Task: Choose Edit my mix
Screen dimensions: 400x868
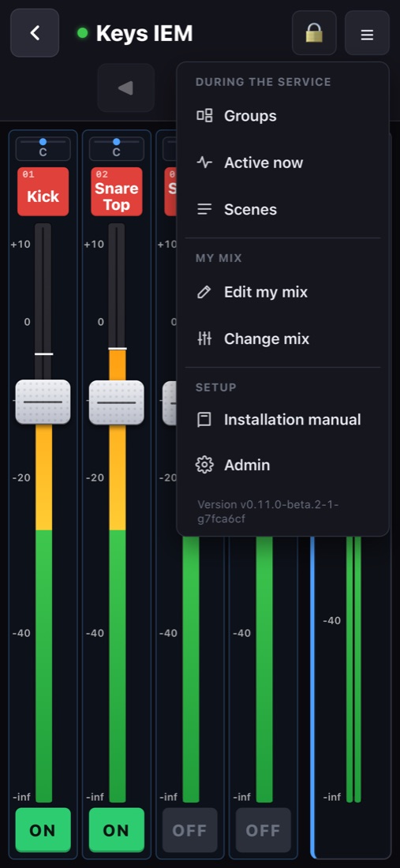Action: point(282,292)
